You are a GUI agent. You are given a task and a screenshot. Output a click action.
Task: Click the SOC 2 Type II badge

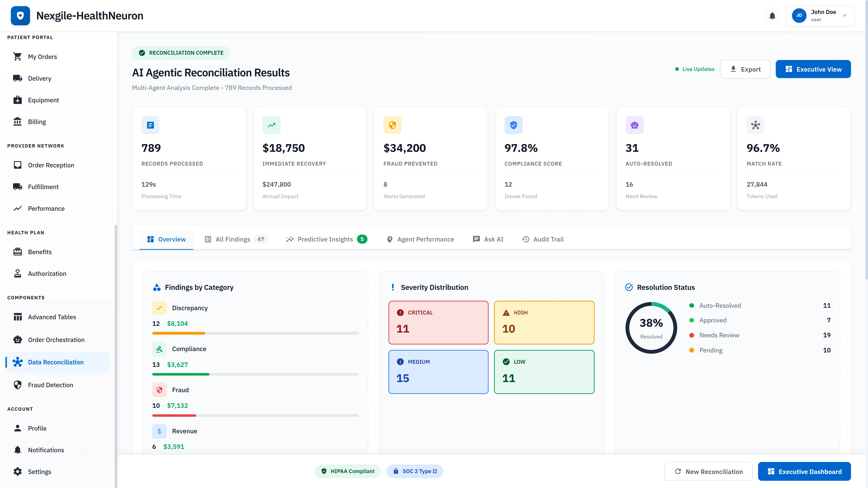[x=415, y=471]
